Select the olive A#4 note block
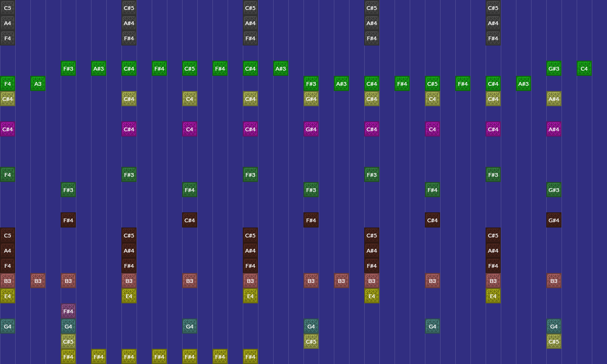Screen dimensions: 607x364 [x=553, y=99]
